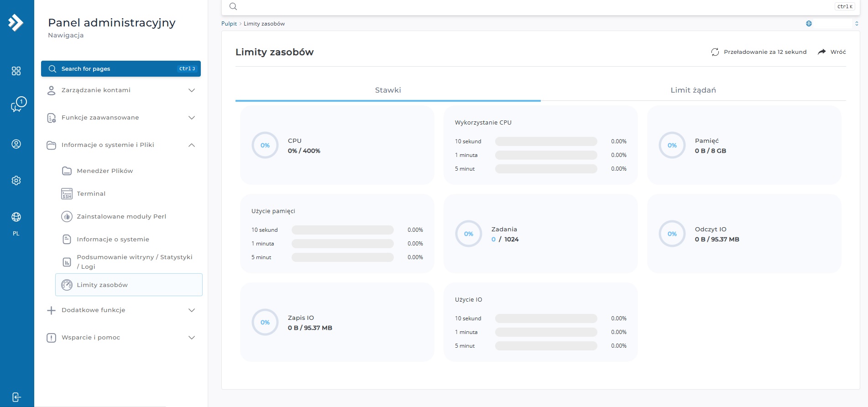
Task: Click the dashboard grid icon in sidebar
Action: pos(16,71)
